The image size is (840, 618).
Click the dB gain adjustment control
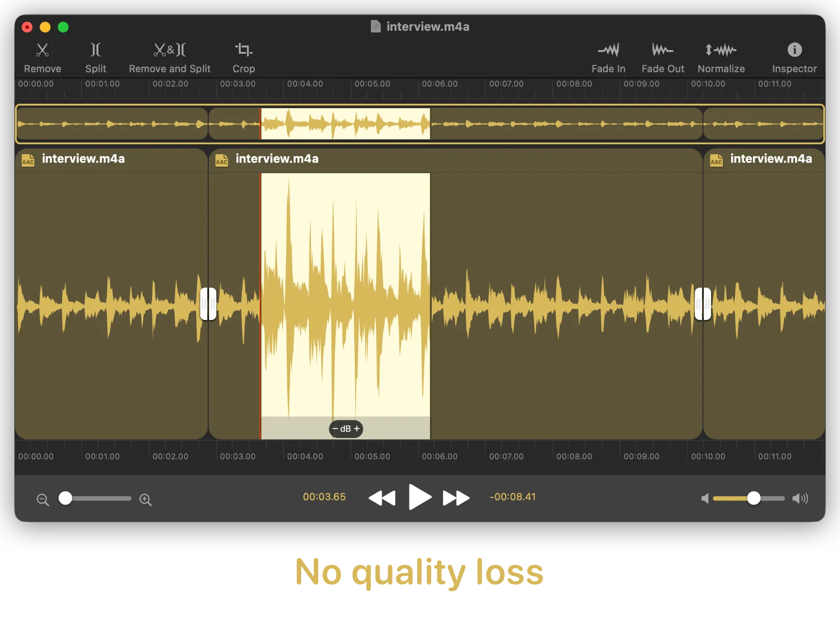(346, 429)
